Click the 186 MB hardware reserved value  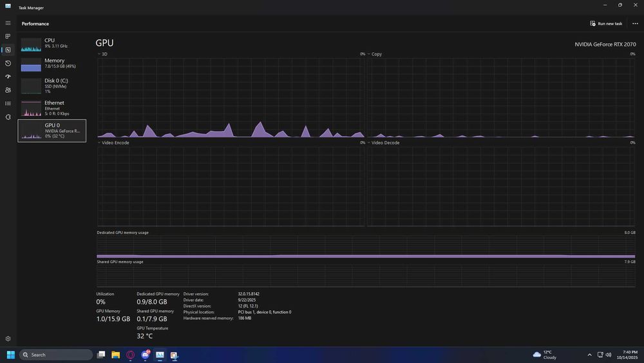[244, 319]
